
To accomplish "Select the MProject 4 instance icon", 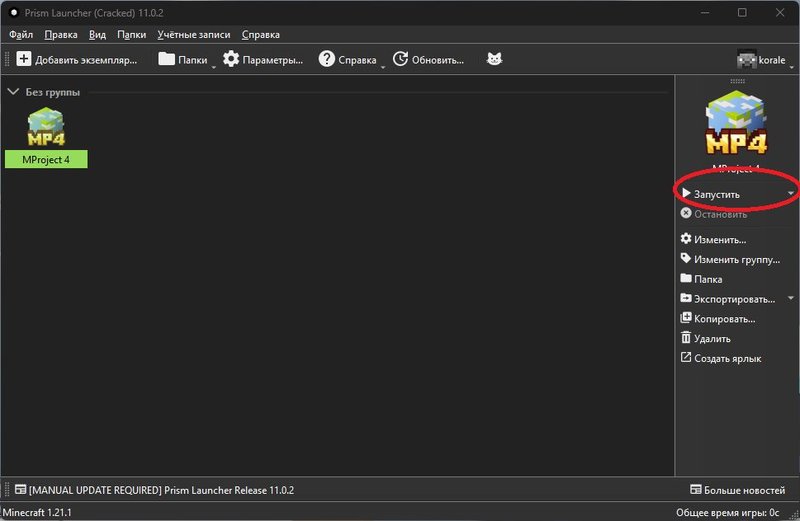I will [x=46, y=127].
